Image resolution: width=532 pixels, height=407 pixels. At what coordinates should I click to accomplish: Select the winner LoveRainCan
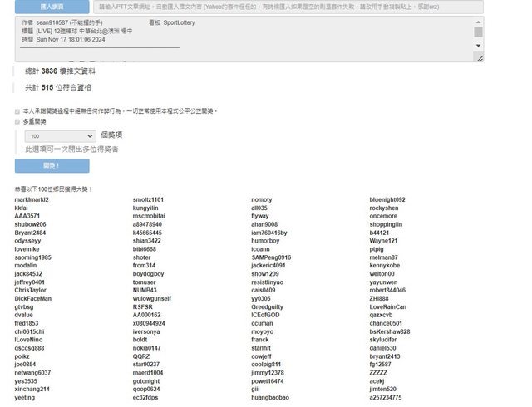(388, 306)
